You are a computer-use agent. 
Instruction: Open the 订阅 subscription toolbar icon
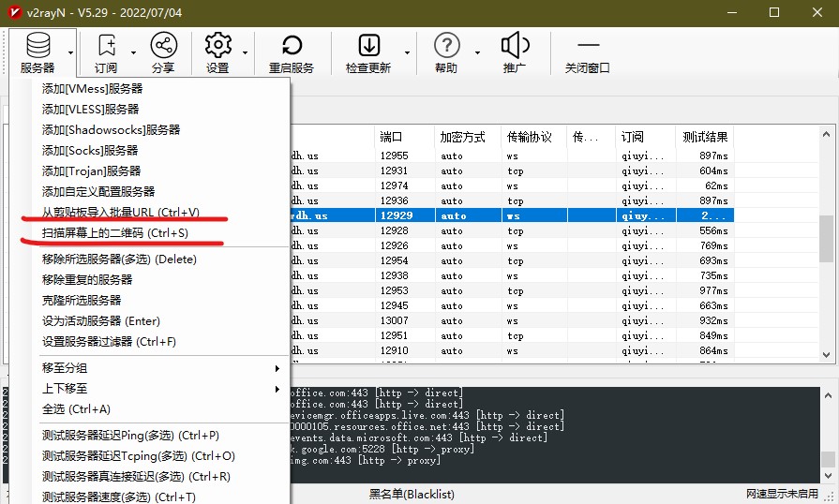[106, 52]
